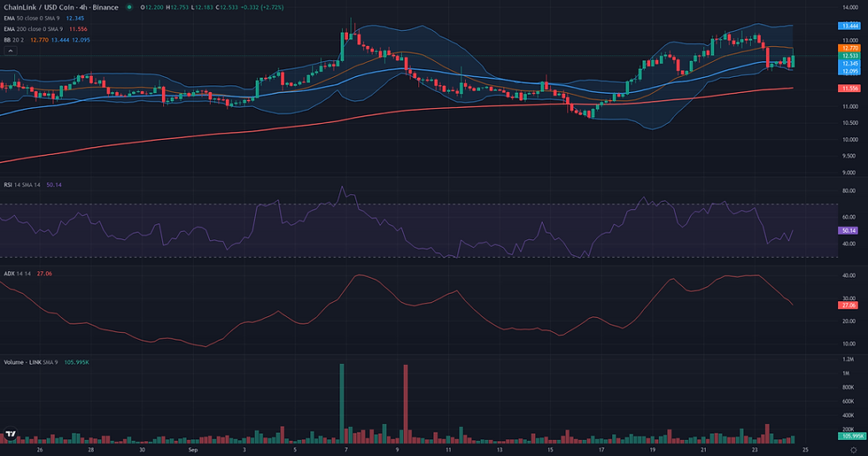
Task: Click the 1.2M volume axis tick
Action: [849, 359]
